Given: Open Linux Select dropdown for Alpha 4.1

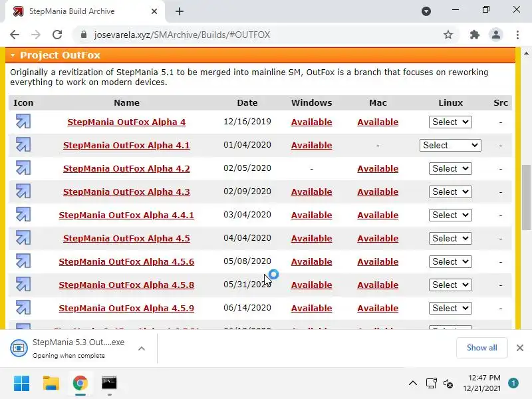Looking at the screenshot, I should (450, 145).
